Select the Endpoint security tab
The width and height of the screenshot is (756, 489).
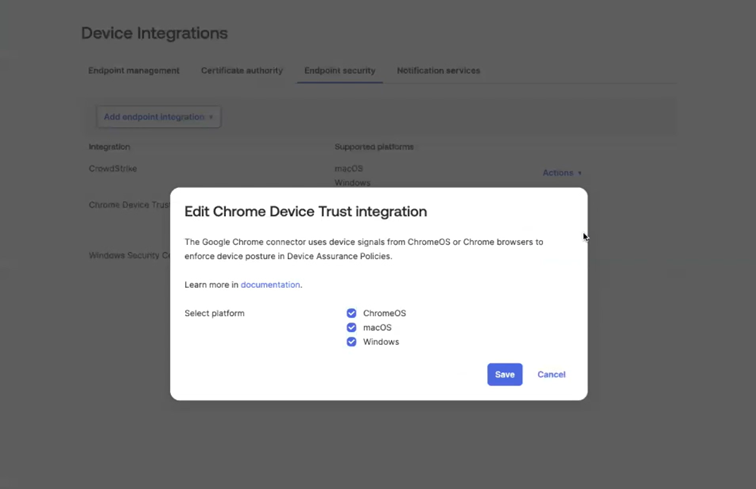(340, 71)
